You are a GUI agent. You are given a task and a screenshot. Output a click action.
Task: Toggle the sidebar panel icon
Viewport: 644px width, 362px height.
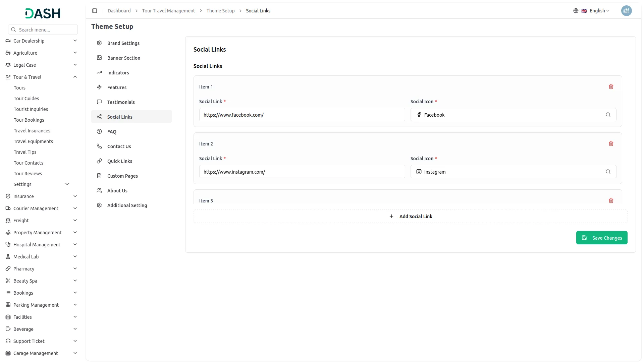(x=95, y=11)
